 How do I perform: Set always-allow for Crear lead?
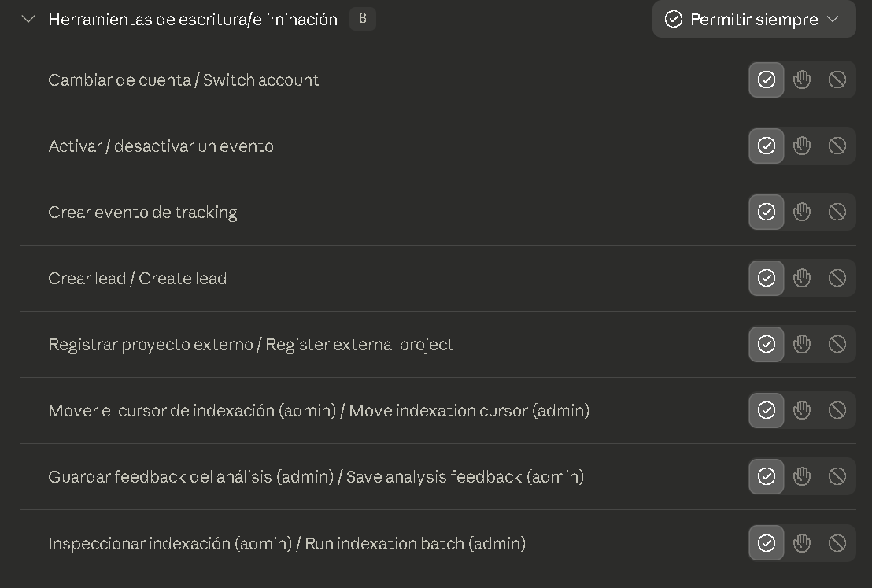(x=767, y=278)
